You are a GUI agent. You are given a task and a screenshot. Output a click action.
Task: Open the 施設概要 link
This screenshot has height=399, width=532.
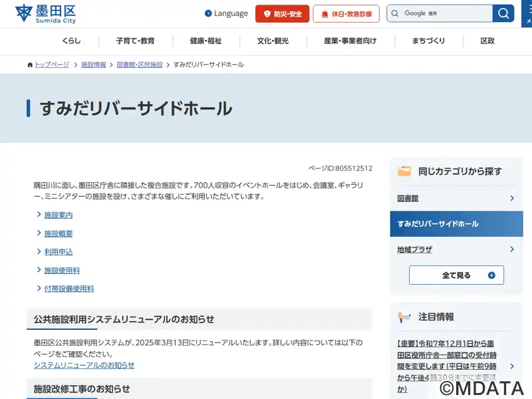[59, 234]
